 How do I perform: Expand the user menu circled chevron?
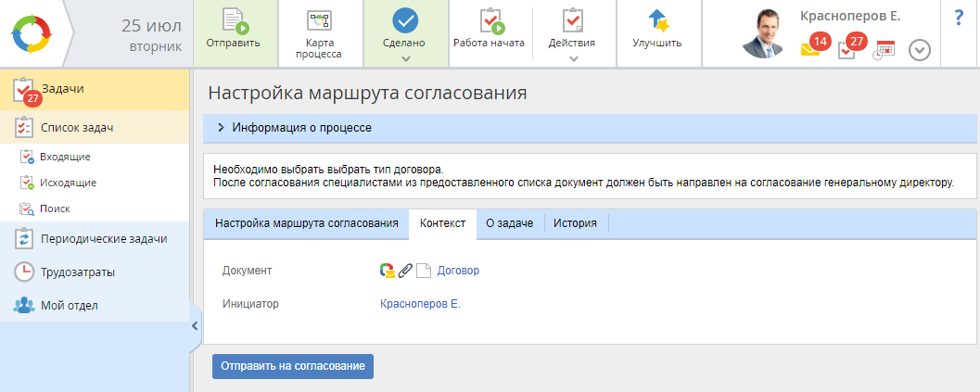pos(919,50)
